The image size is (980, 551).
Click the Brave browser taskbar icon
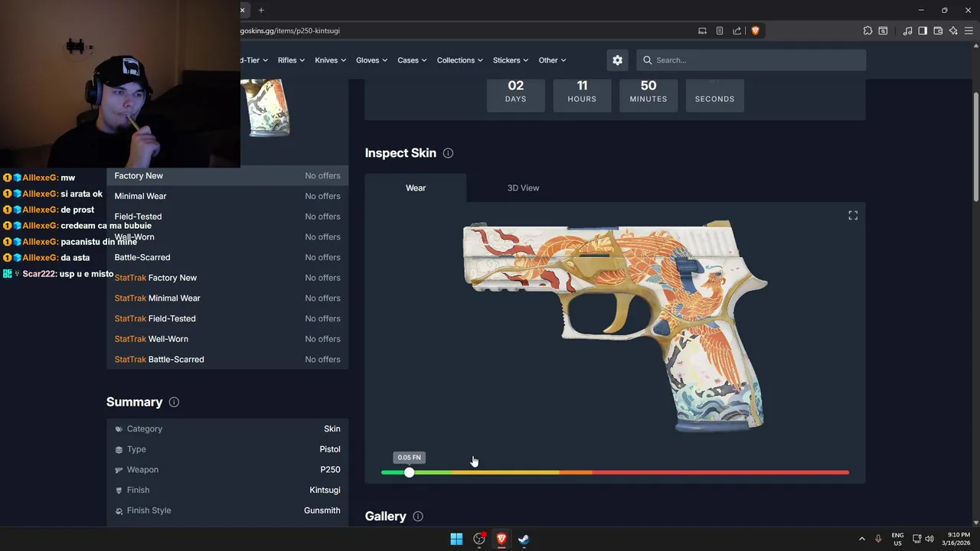(x=501, y=539)
